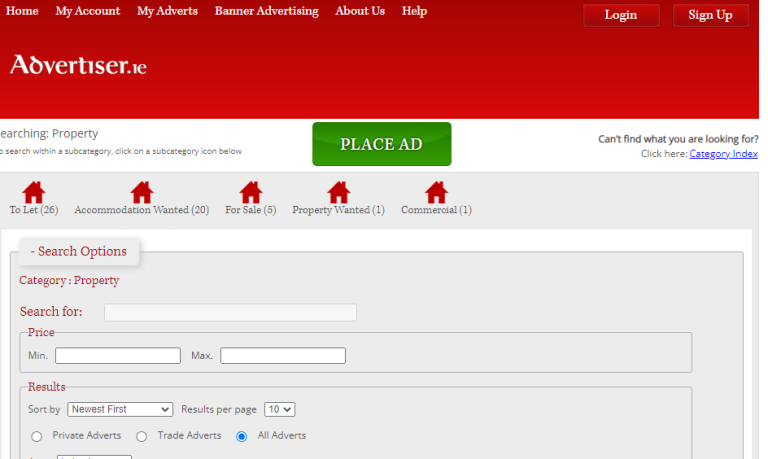Select the Private Adverts radio button

[36, 436]
